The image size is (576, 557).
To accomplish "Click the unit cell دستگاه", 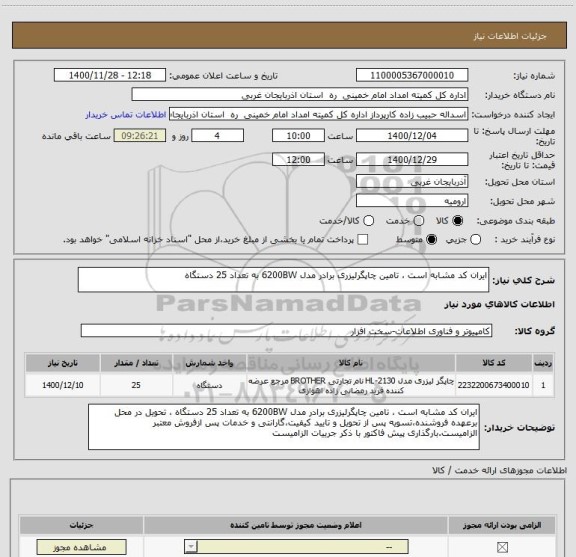I will tap(209, 385).
